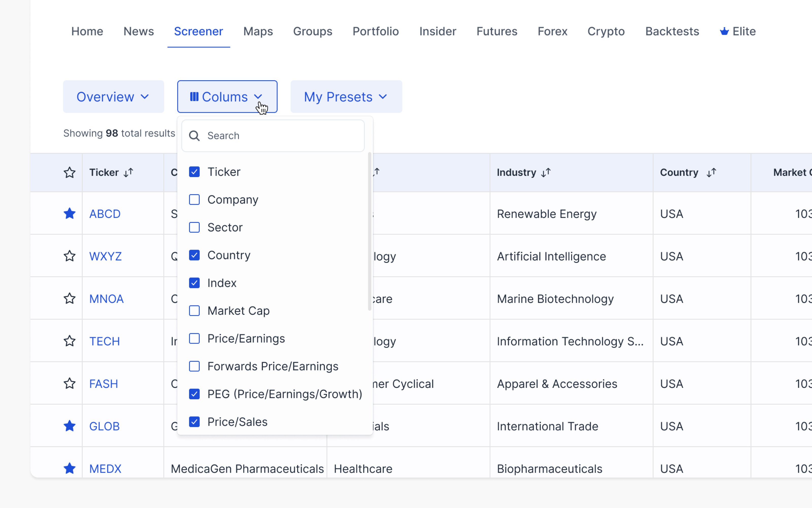Click the scrollbar in the columns dropdown list
The image size is (812, 508).
(x=370, y=232)
